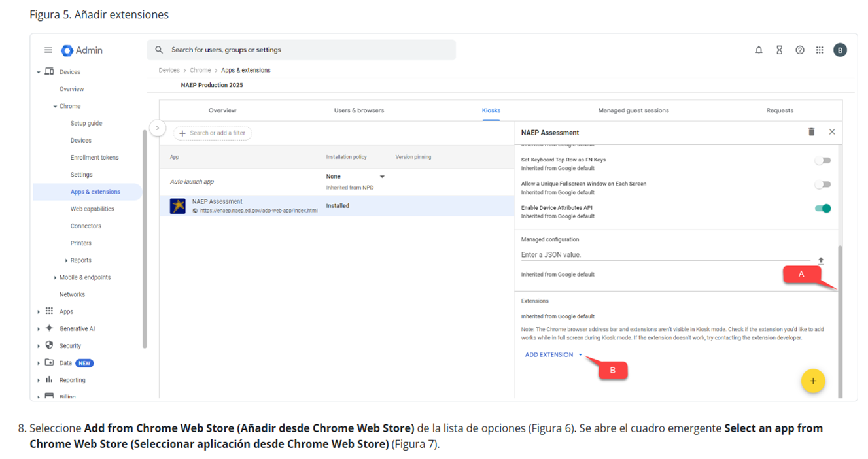Switch to the Users & browsers tab

[358, 110]
